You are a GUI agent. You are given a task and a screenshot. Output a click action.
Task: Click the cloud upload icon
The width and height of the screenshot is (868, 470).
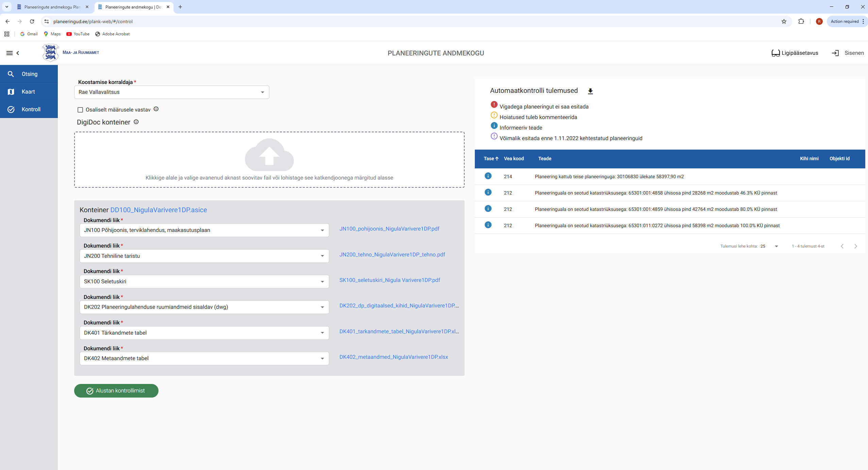[x=269, y=155]
